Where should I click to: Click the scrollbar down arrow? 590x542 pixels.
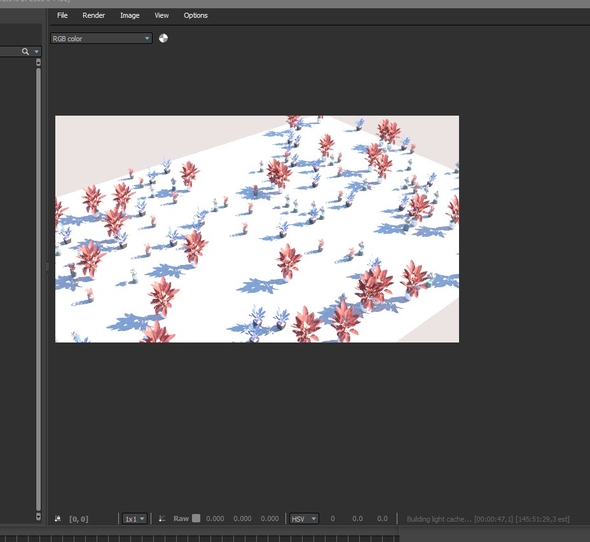(x=38, y=516)
